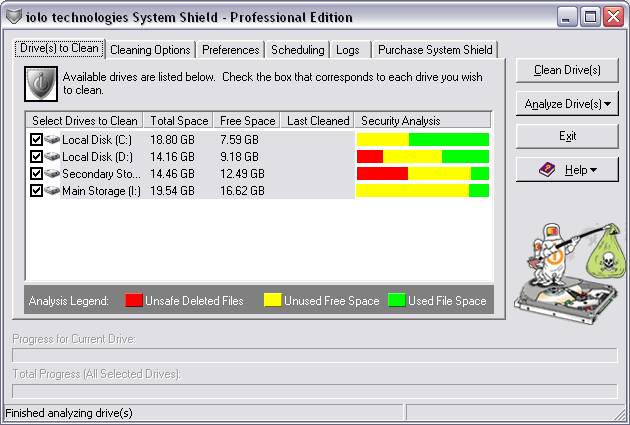This screenshot has height=425, width=630.
Task: Click the drive icon next to Local Disk (D:)
Action: tap(52, 156)
